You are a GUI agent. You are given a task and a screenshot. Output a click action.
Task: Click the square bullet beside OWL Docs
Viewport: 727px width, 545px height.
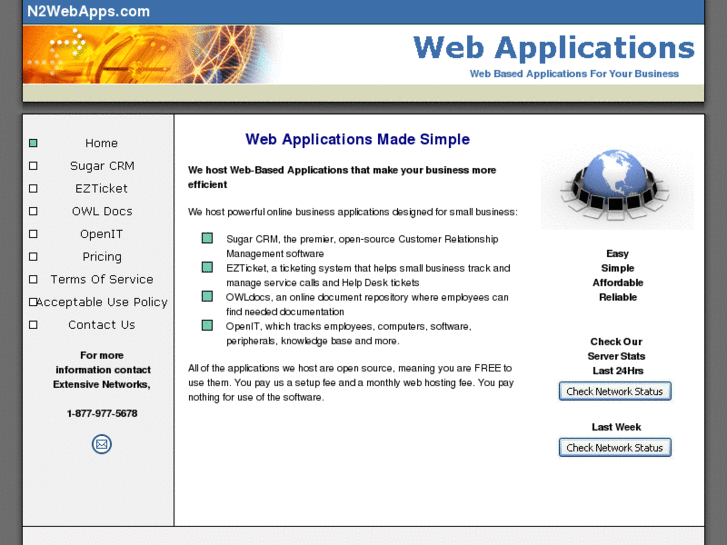[33, 211]
